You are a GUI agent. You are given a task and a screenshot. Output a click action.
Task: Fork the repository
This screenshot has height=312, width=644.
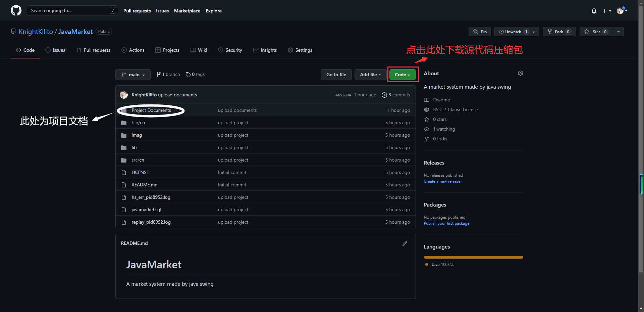click(559, 32)
